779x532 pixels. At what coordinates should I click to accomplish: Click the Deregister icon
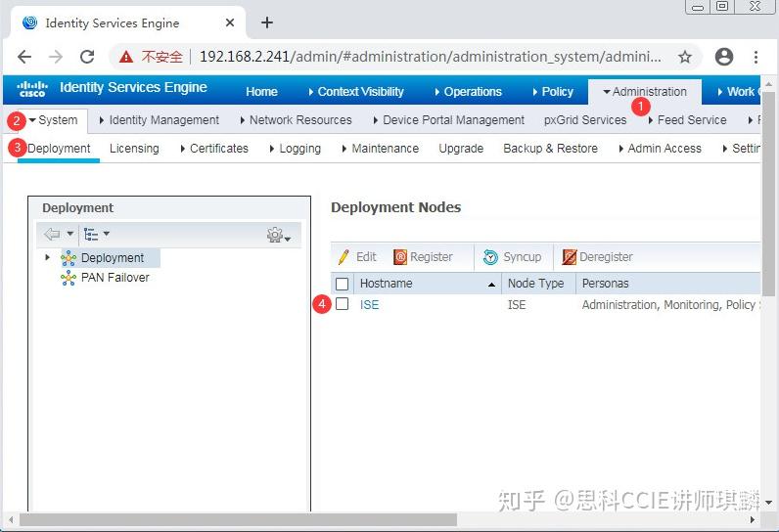[570, 257]
